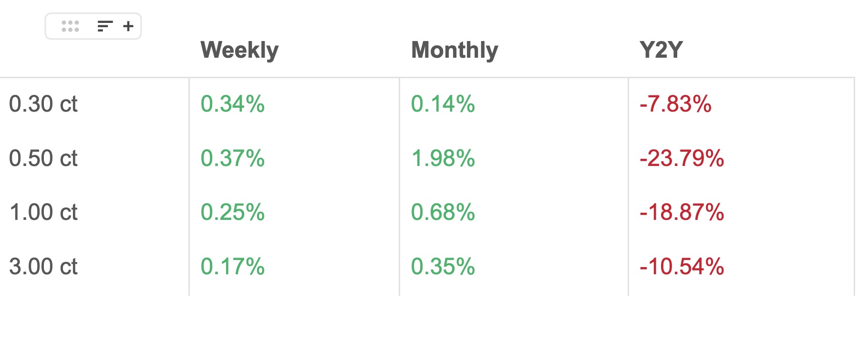Select Y2Y value -7.83%
The height and width of the screenshot is (352, 868).
(675, 104)
